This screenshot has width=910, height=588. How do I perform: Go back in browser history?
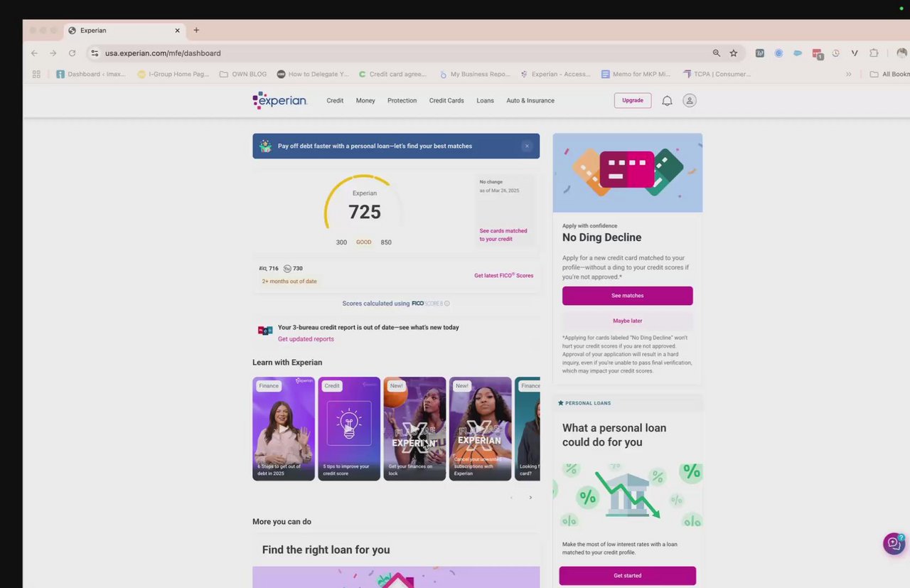click(34, 53)
